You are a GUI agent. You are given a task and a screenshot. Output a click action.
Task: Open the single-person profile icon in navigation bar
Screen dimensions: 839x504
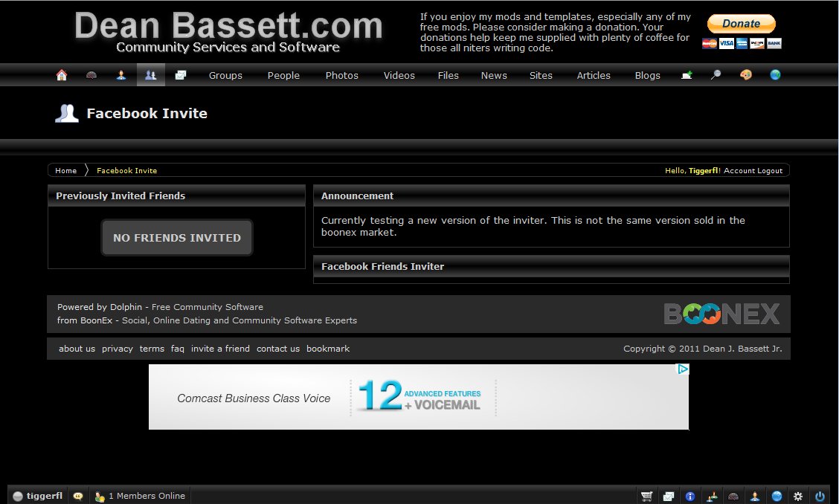pos(121,75)
